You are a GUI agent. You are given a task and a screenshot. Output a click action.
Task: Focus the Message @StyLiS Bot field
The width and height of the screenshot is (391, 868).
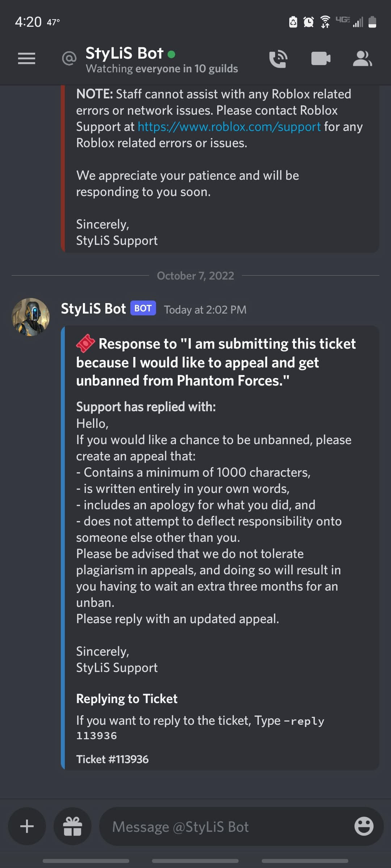click(x=224, y=826)
